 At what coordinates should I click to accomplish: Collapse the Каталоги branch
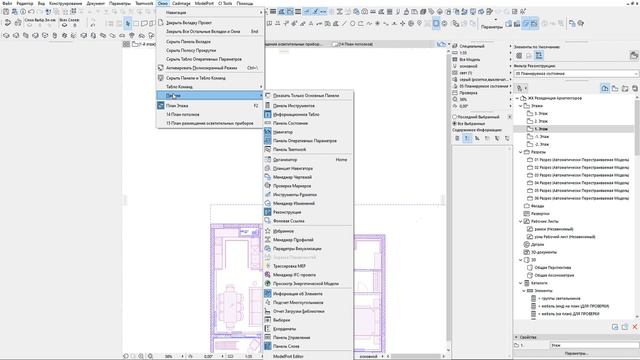point(521,283)
